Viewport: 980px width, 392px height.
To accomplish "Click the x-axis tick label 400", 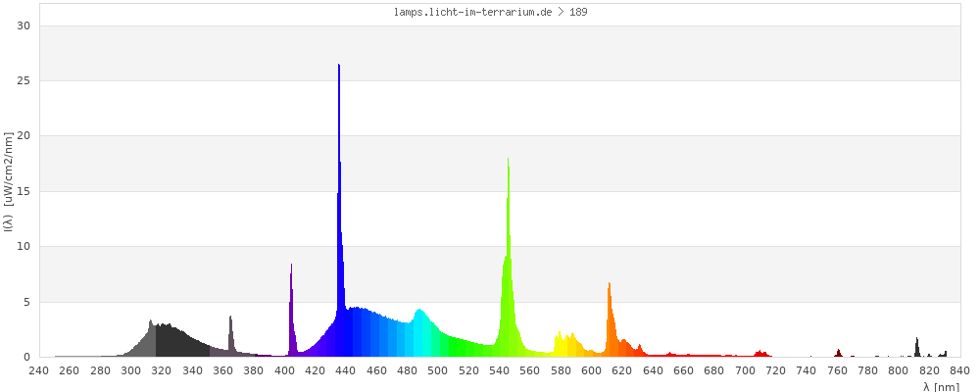I will [x=284, y=370].
